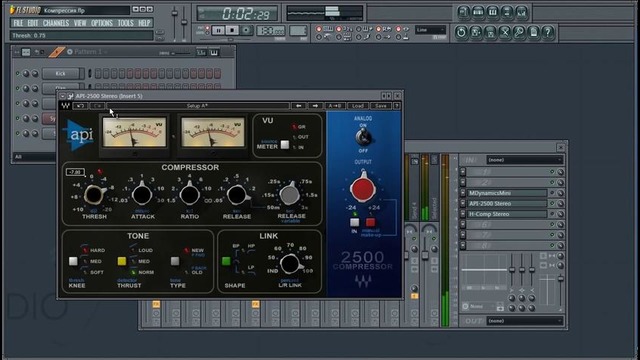
Task: Open the FL Studio playlist view icon
Action: (x=463, y=13)
